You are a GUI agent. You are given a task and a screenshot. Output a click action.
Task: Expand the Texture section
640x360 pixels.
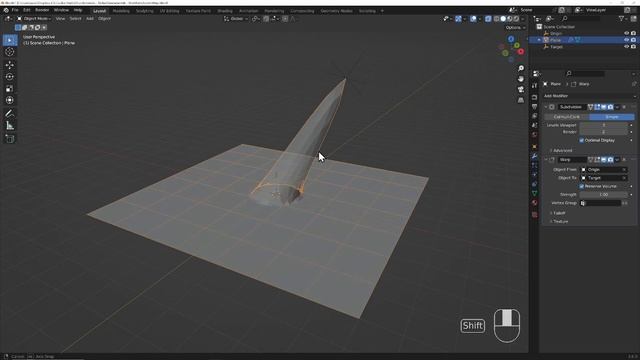(x=559, y=221)
